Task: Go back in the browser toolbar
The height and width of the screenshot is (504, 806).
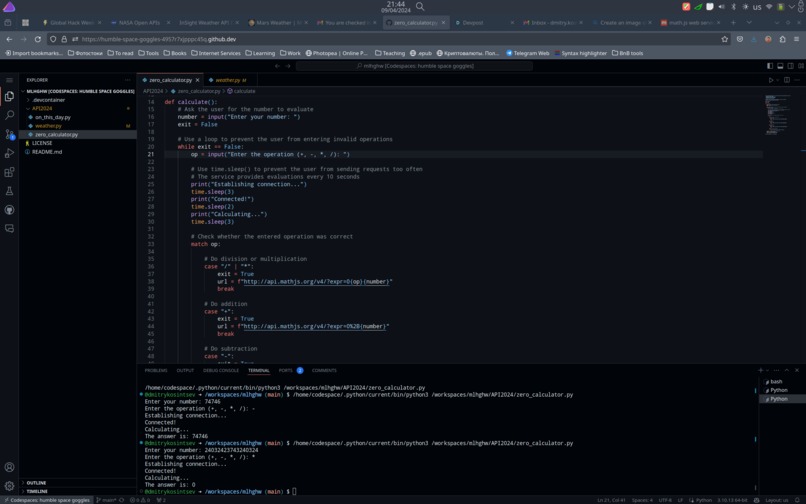Action: coord(9,39)
